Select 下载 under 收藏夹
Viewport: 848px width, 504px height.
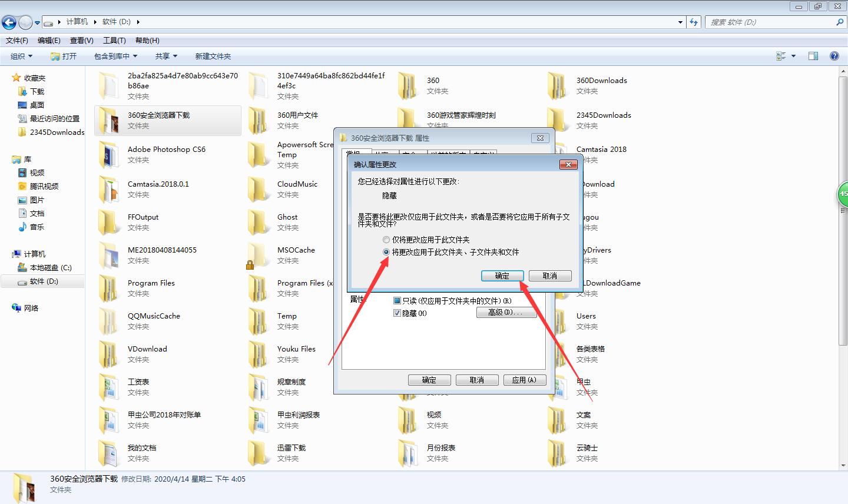pos(31,91)
